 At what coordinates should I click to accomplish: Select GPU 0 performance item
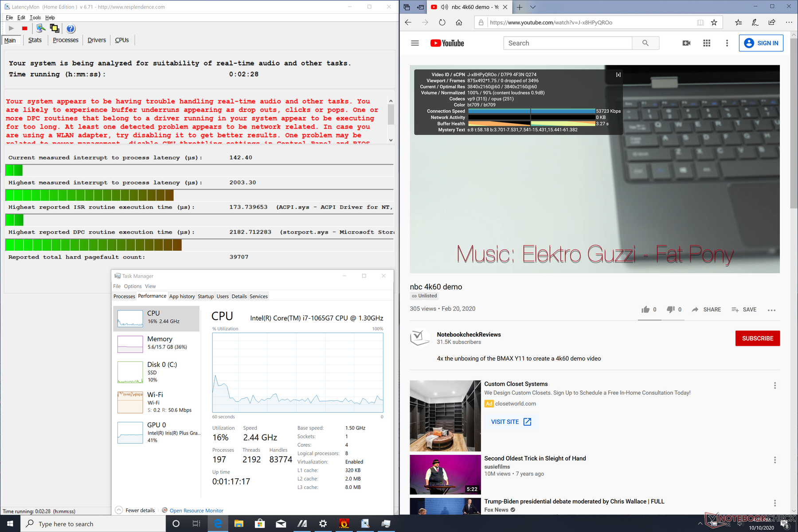156,432
